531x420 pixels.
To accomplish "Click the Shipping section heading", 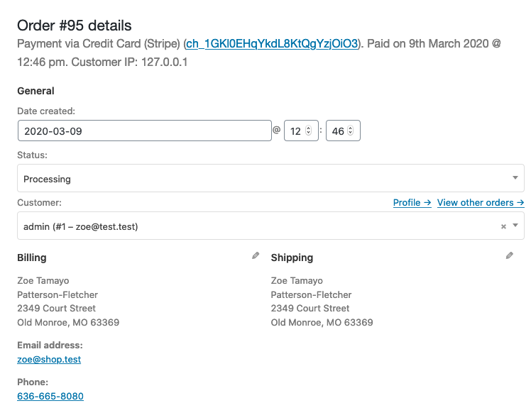I will [x=292, y=258].
